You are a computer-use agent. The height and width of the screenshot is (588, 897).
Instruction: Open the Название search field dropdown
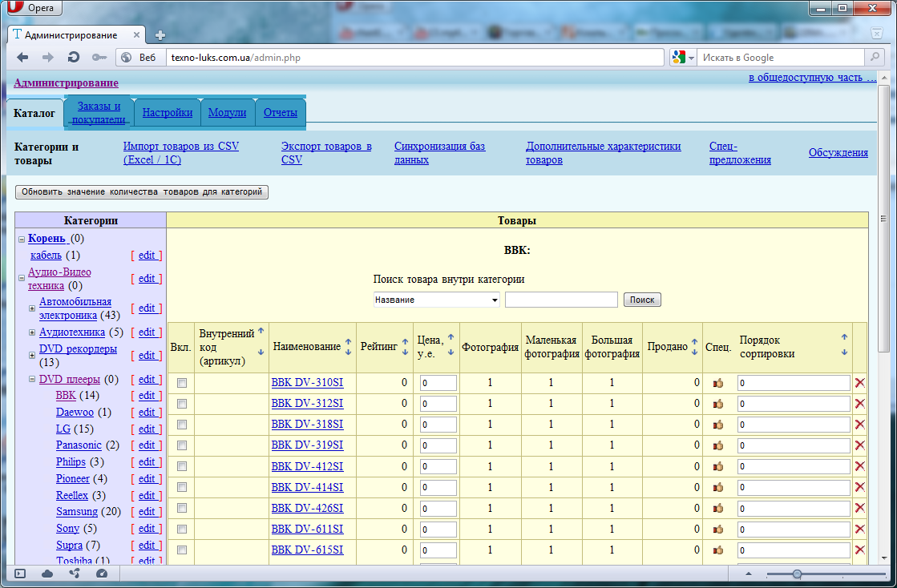point(436,300)
